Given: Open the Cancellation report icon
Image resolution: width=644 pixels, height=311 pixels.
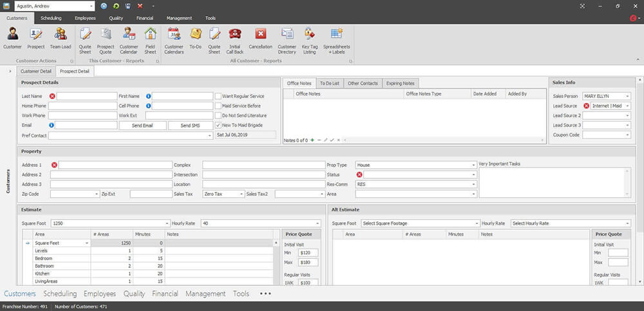Looking at the screenshot, I should coord(260,40).
